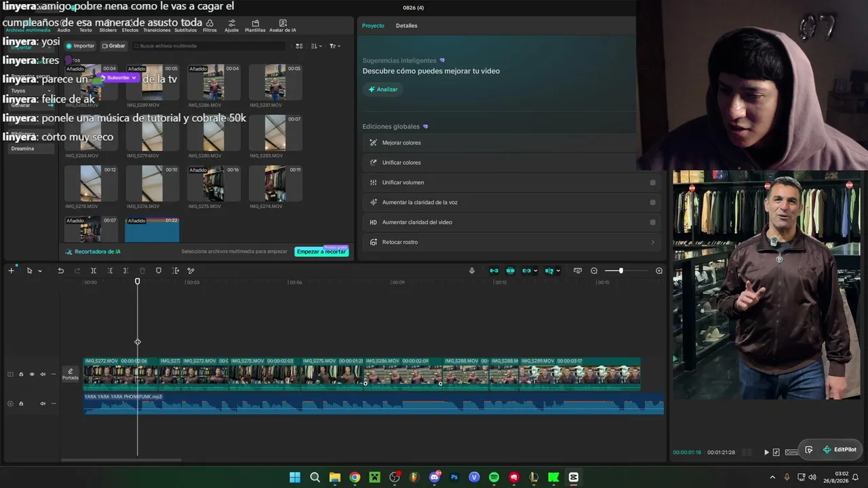Select the IMG_5287.MOV media thumbnail
Screen dimensions: 868x488
275,83
